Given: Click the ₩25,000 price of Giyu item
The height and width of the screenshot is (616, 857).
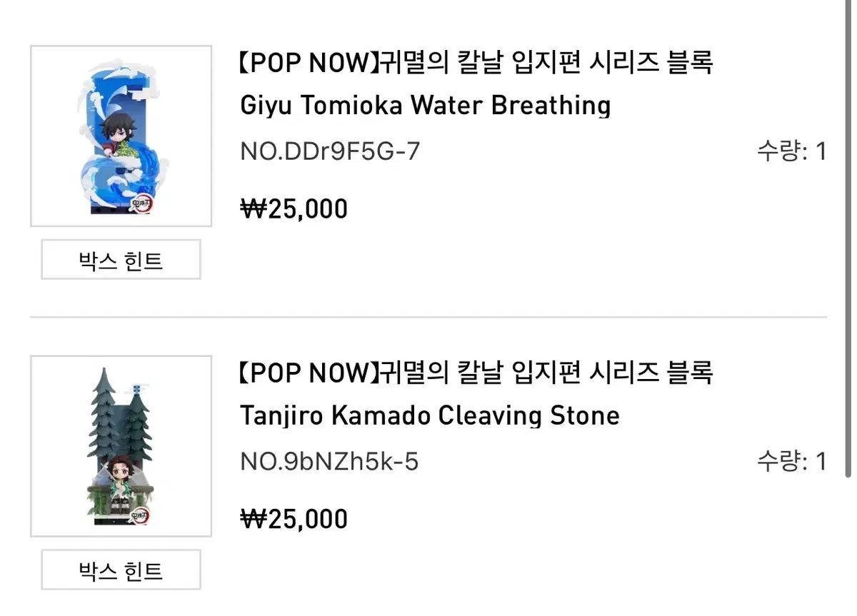Looking at the screenshot, I should (x=294, y=209).
